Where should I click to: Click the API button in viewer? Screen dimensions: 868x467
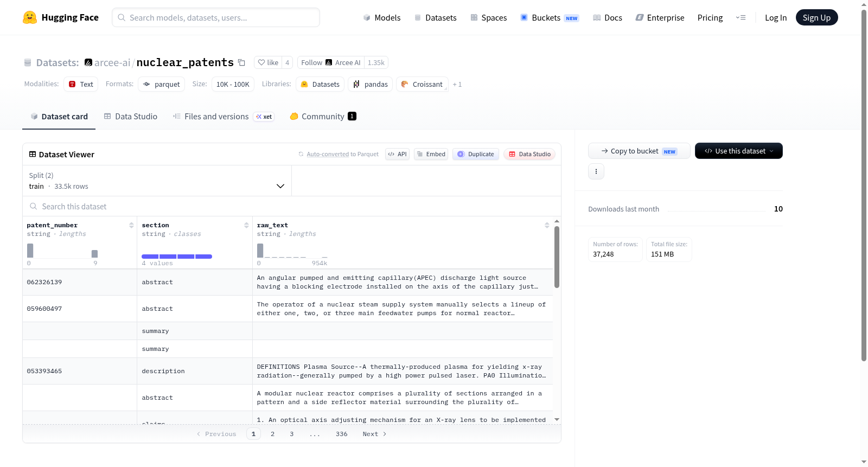(x=397, y=154)
